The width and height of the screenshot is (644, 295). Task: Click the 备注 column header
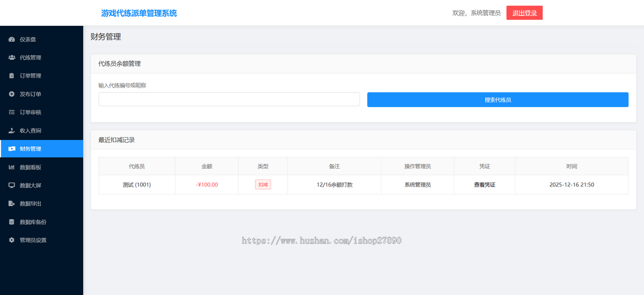[334, 167]
